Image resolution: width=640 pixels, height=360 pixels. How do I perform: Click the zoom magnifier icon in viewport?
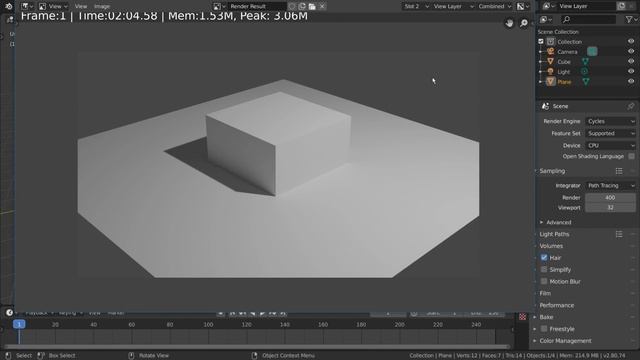524,23
